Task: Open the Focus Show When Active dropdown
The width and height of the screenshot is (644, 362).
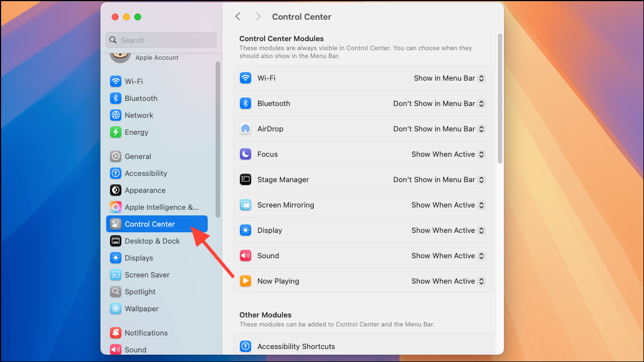Action: (x=448, y=154)
